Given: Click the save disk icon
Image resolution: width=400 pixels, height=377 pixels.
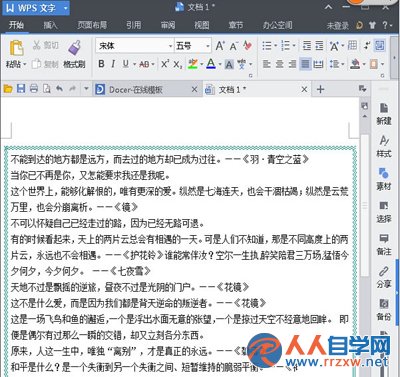Looking at the screenshot, I should click(21, 89).
